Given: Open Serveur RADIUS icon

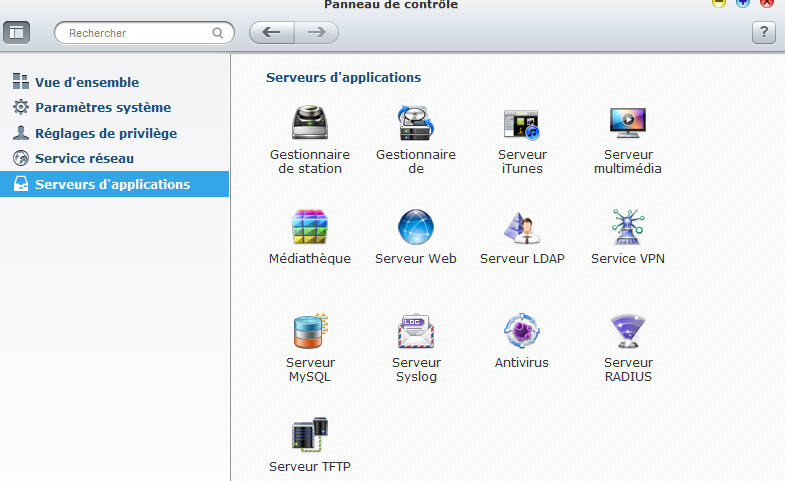Looking at the screenshot, I should pos(628,331).
